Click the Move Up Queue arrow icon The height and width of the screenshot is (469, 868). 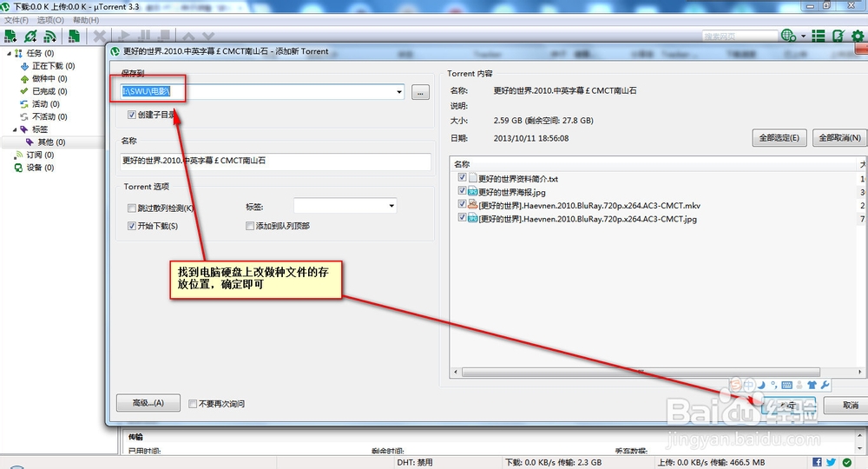pos(188,36)
